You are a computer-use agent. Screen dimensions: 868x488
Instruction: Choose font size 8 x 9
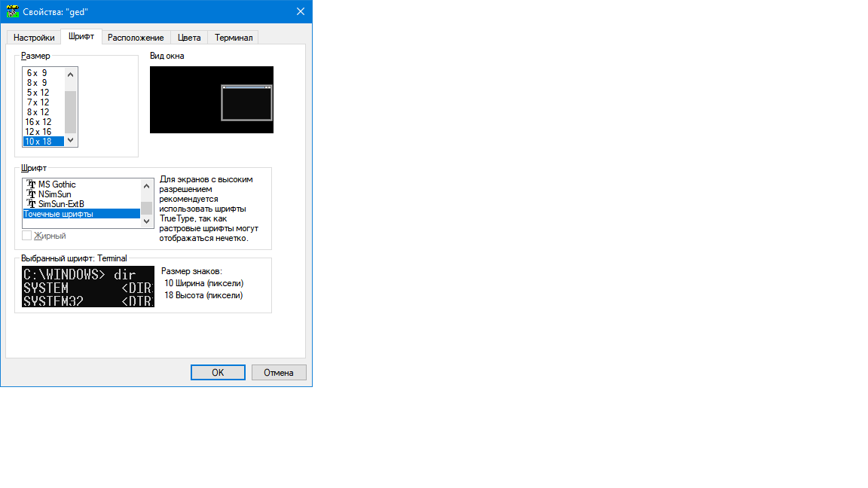[43, 83]
